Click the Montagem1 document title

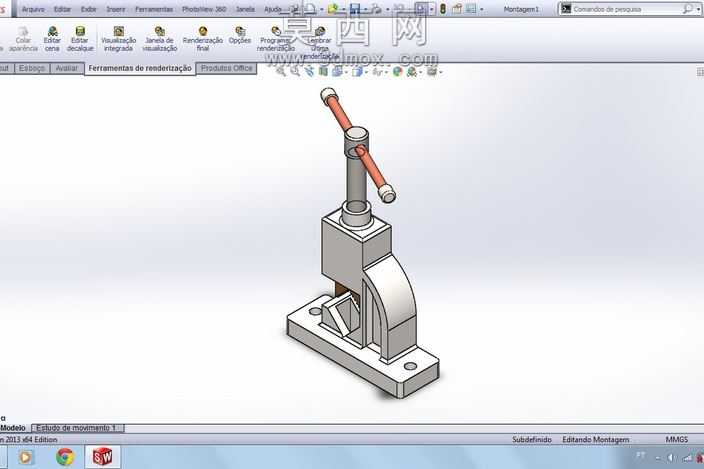click(521, 9)
